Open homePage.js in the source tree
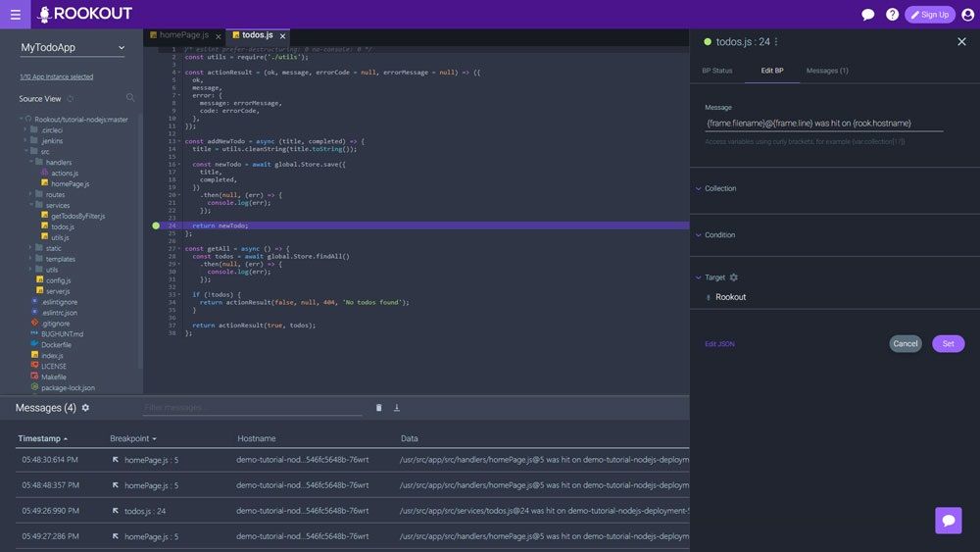 [70, 183]
